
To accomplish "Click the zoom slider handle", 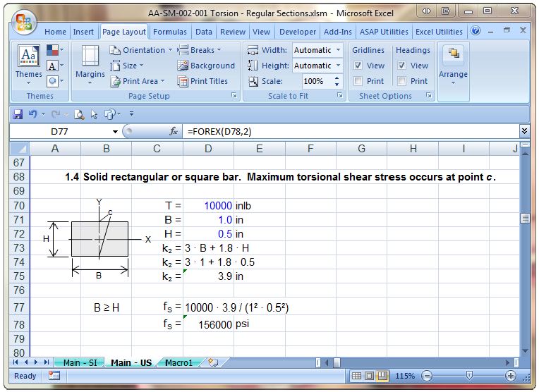I will (x=469, y=376).
